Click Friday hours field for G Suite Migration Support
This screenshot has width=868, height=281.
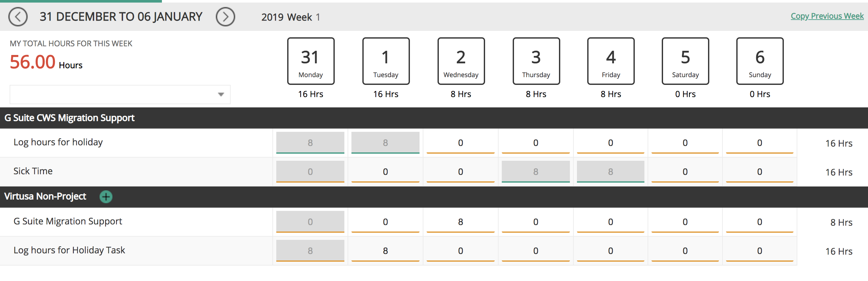tap(610, 222)
